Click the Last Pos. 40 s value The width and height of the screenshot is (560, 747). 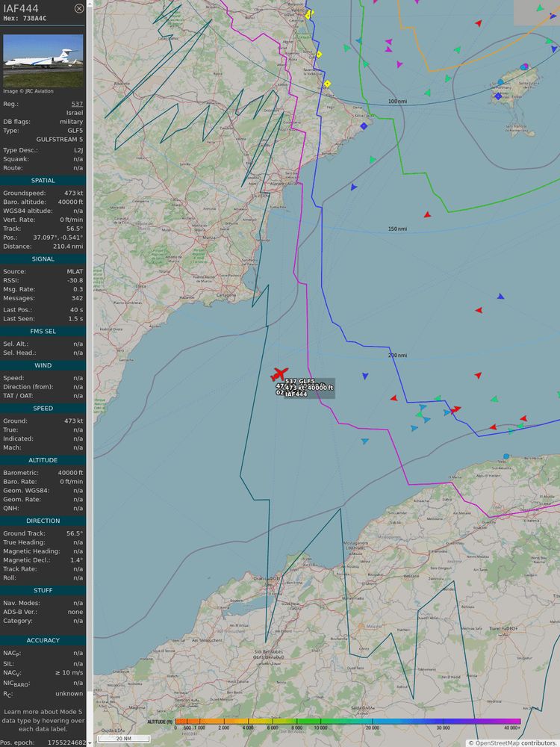click(76, 310)
